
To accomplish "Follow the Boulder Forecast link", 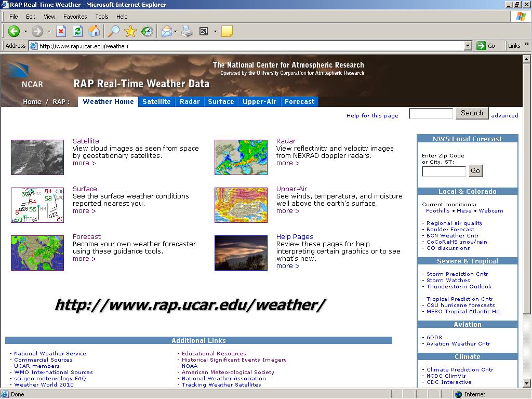I will (450, 229).
